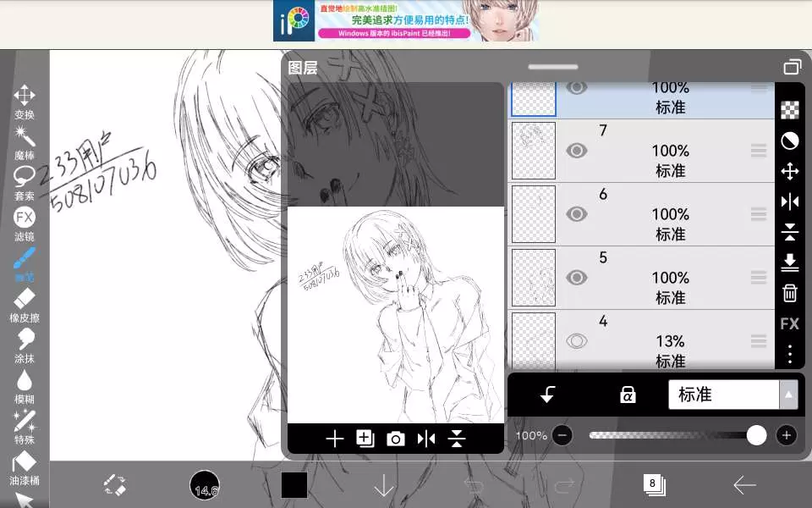Select the Special (特殊) tool

pos(25,427)
